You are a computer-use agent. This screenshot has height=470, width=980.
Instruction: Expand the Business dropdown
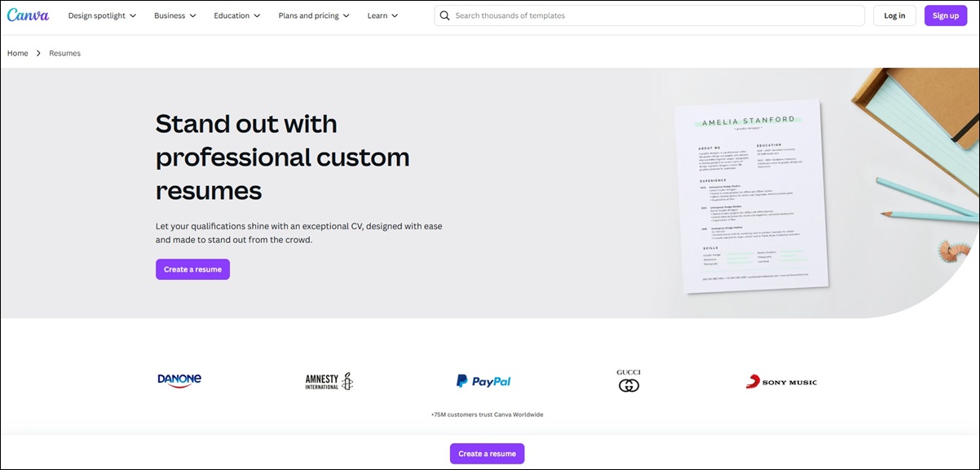175,16
